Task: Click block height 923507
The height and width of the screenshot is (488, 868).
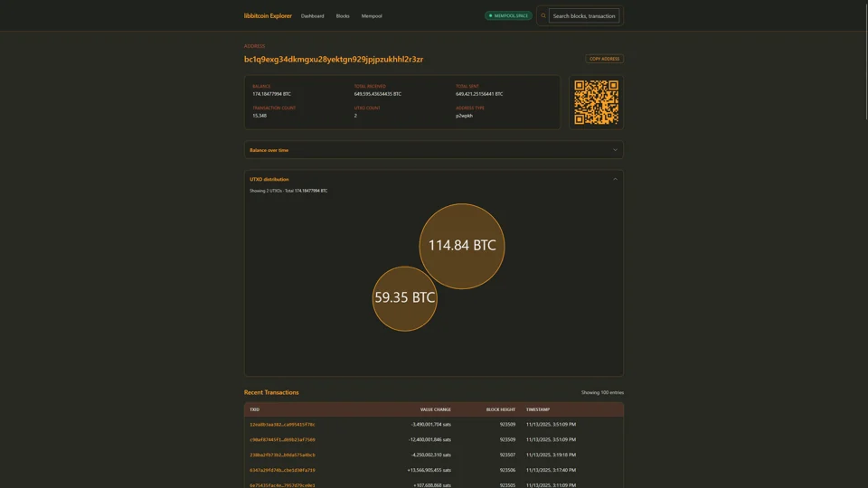Action: point(507,455)
